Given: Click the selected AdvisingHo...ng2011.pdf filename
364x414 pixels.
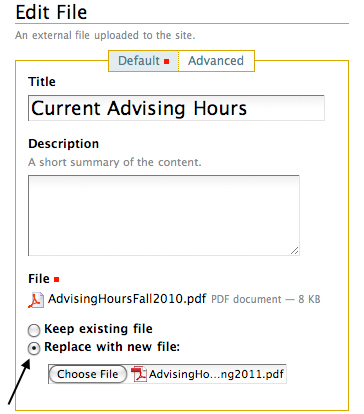Looking at the screenshot, I should coord(216,374).
